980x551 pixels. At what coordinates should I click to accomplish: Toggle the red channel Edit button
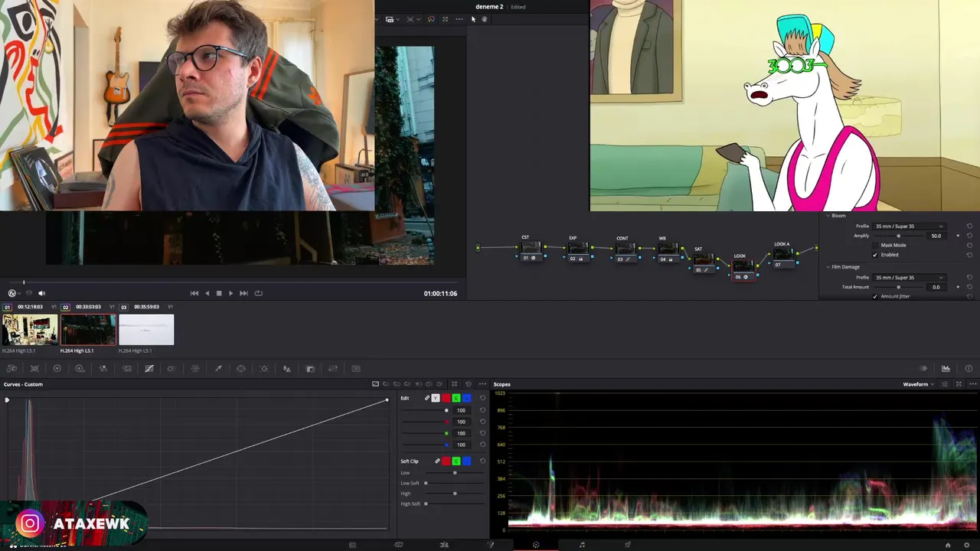coord(446,398)
